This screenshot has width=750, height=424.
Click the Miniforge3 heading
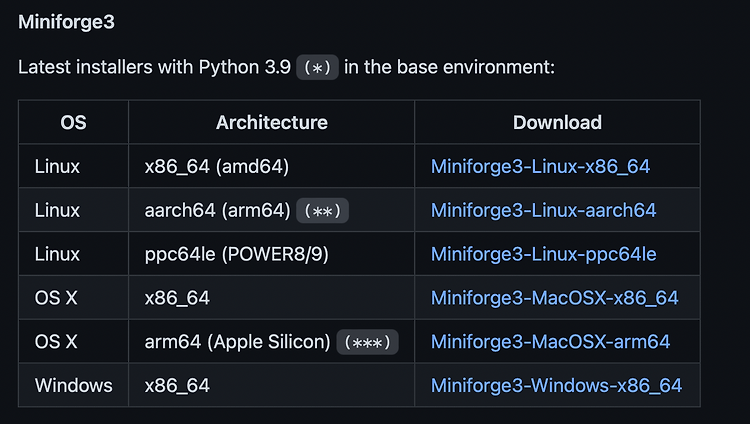point(66,22)
